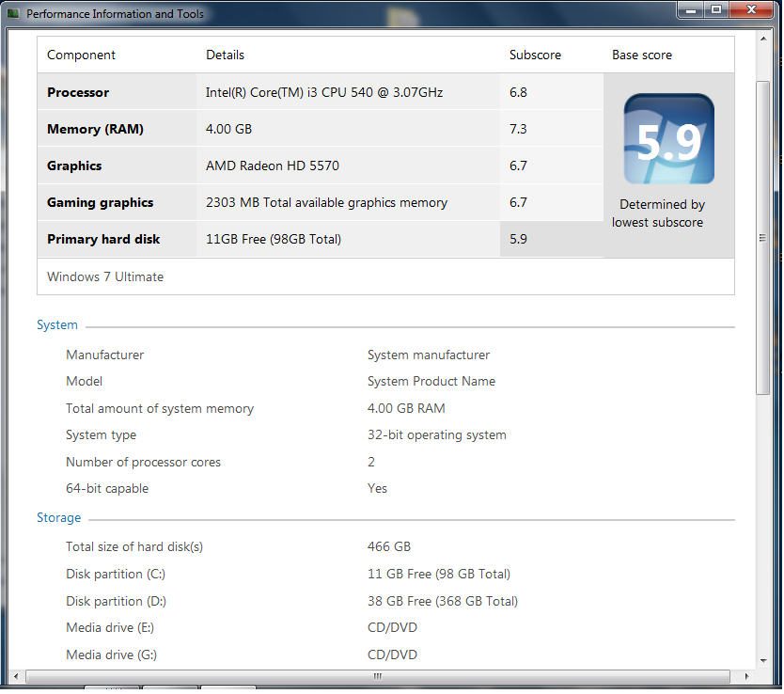The image size is (784, 694).
Task: Select the Component column header
Action: 81,55
